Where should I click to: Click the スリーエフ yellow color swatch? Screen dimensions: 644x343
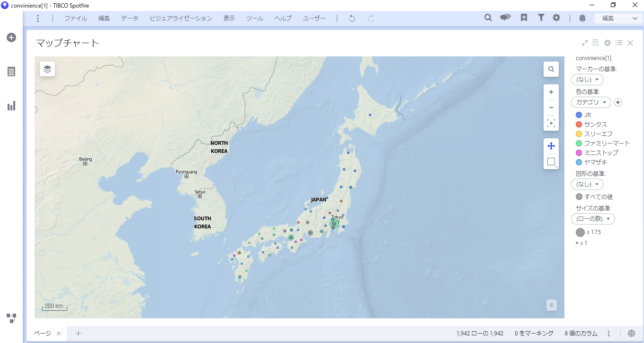579,134
